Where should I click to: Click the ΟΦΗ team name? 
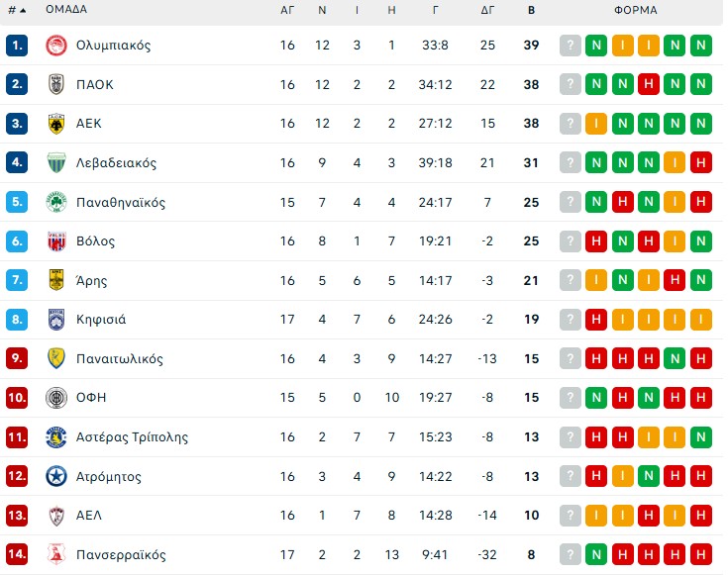pyautogui.click(x=91, y=398)
